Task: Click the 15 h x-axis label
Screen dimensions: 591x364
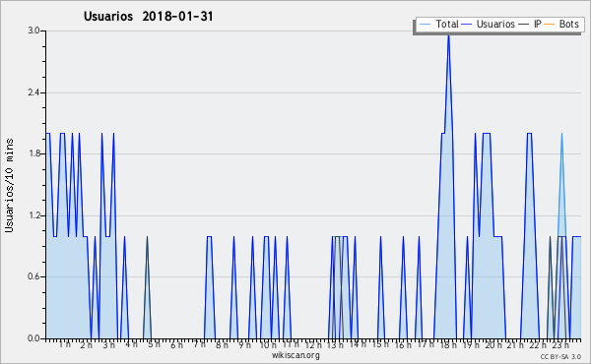Action: click(x=380, y=344)
